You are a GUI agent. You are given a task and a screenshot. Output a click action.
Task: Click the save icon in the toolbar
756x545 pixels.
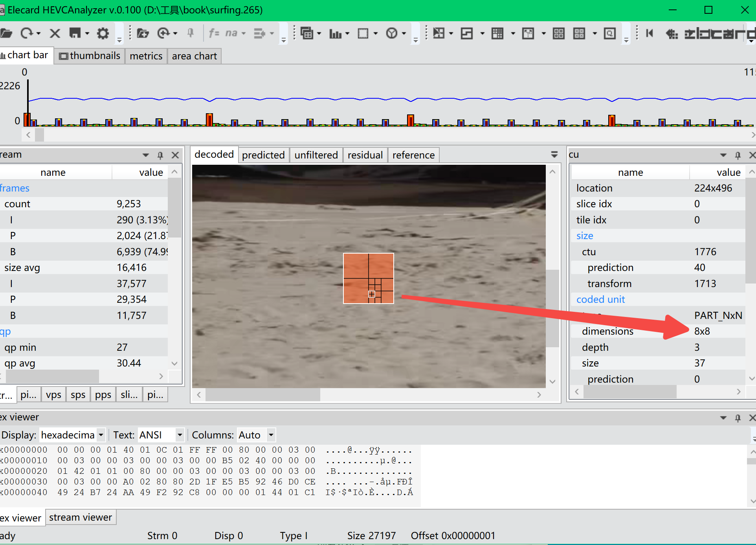click(75, 33)
